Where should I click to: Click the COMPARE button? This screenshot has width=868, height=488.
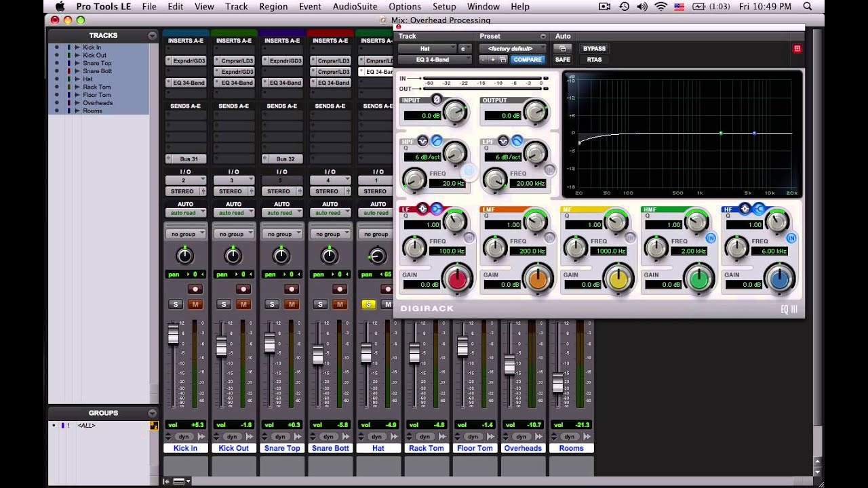527,60
